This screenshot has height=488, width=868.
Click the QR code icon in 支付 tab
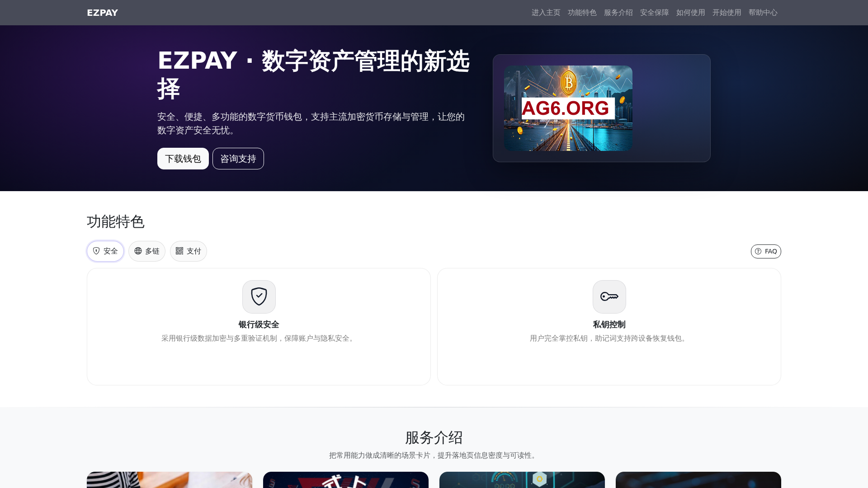pos(179,251)
